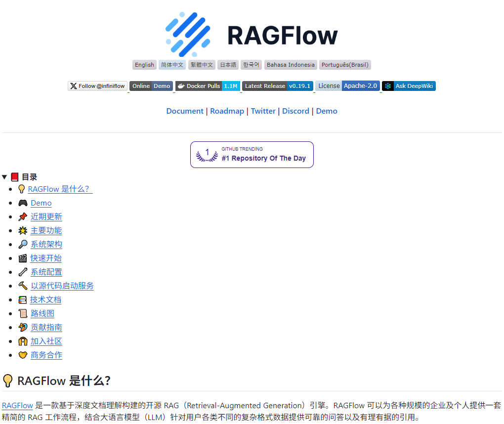Jump to 商务合作 section
Viewport: 504px width, 424px height.
pos(46,355)
